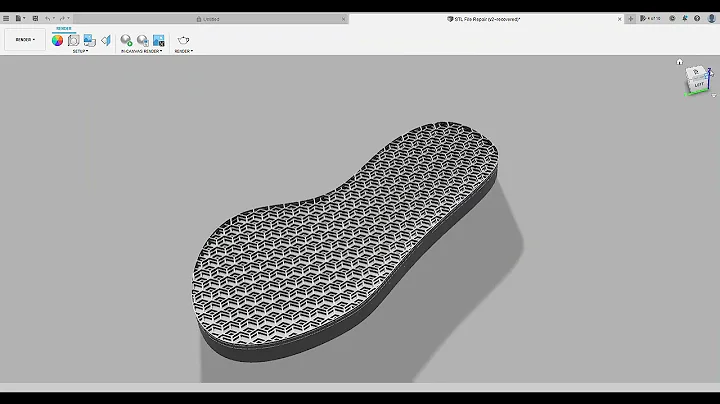Open the Render workspace switcher dropdown
Screen dimensions: 720x404
pyautogui.click(x=25, y=39)
